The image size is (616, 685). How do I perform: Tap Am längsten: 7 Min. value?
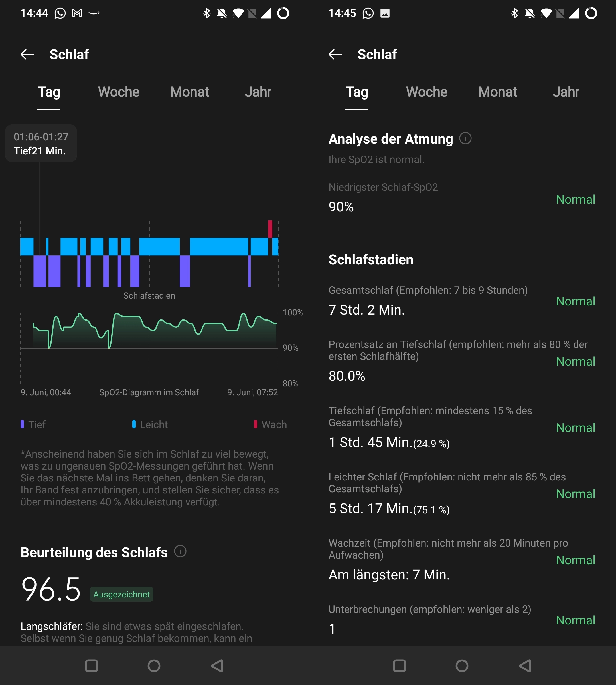[389, 575]
